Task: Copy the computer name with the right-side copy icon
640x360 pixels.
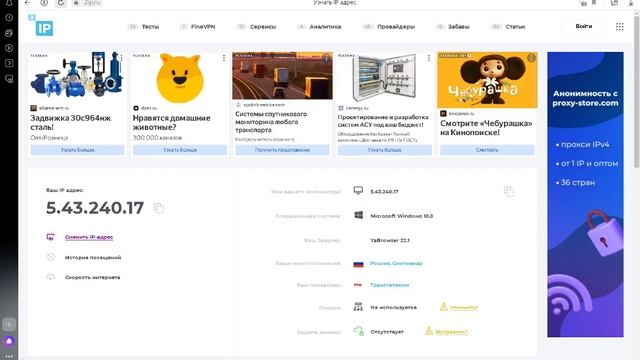Action: tap(509, 191)
